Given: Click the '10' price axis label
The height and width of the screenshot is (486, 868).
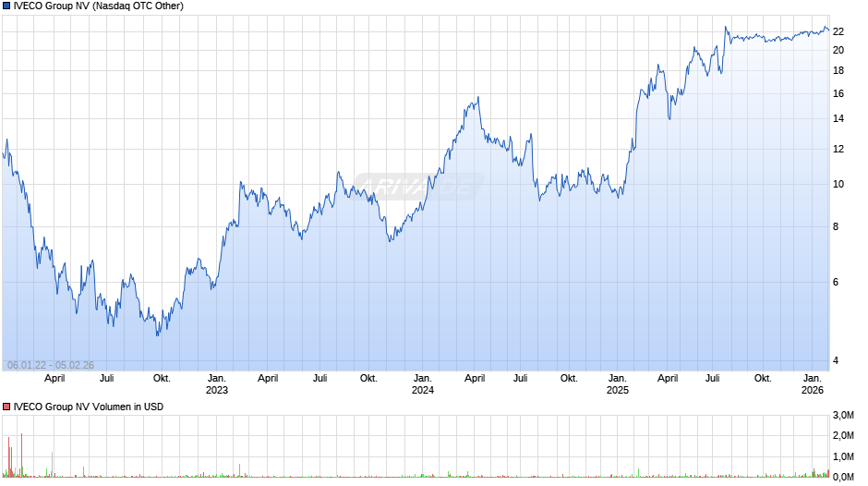Looking at the screenshot, I should coord(838,185).
